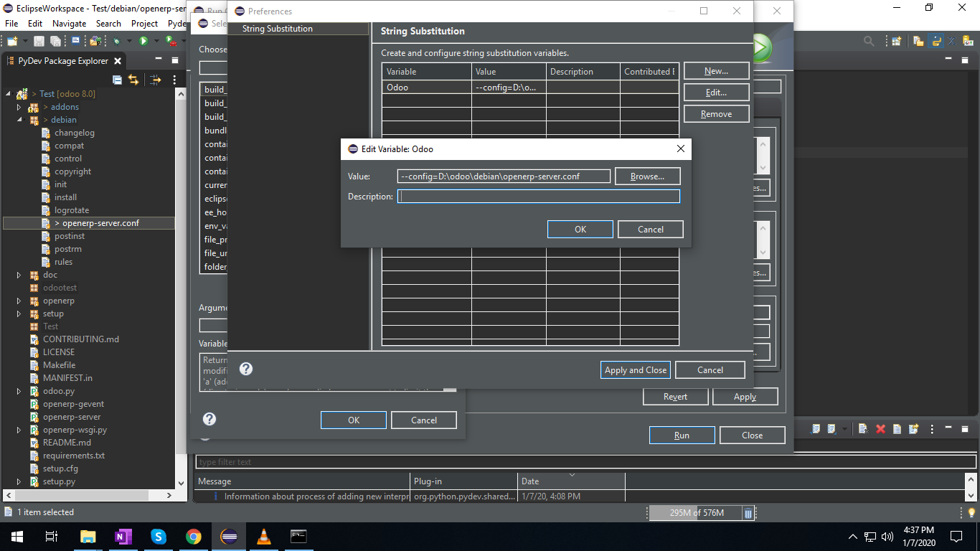The width and height of the screenshot is (980, 551).
Task: Open Error Log view menu (three dots)
Action: [x=932, y=429]
